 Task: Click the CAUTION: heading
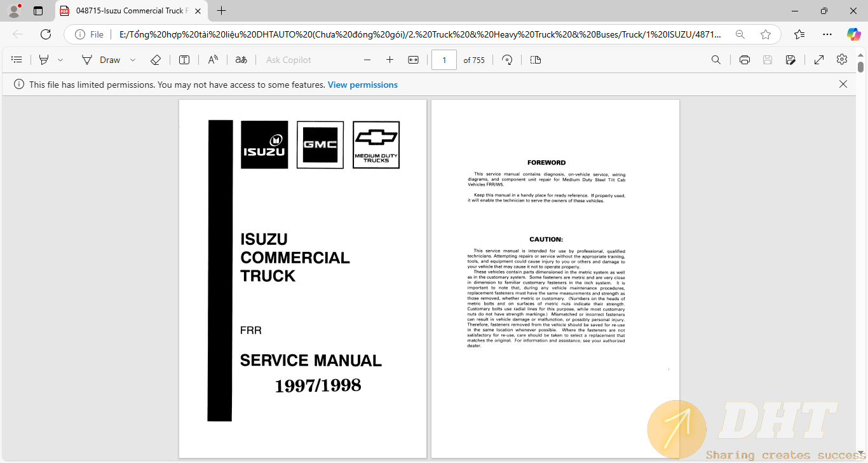546,240
